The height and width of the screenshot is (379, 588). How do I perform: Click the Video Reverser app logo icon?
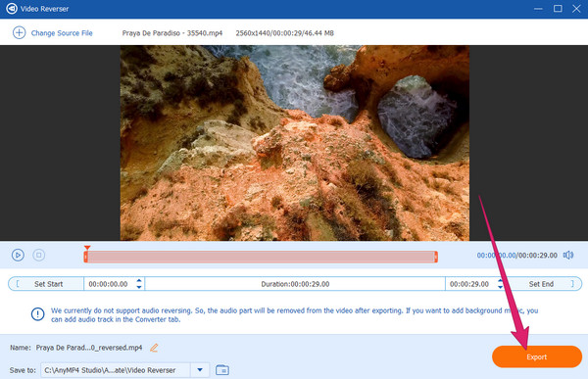pyautogui.click(x=12, y=8)
